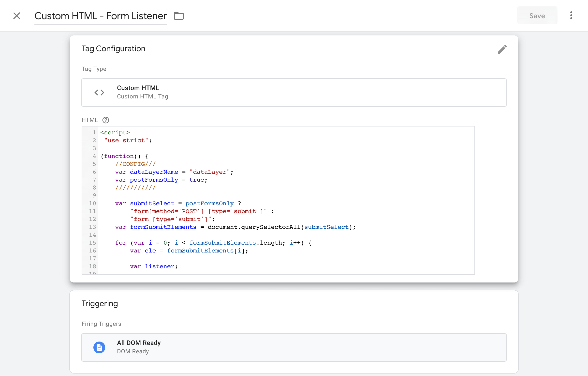This screenshot has width=588, height=376.
Task: Click the Save button
Action: [537, 16]
